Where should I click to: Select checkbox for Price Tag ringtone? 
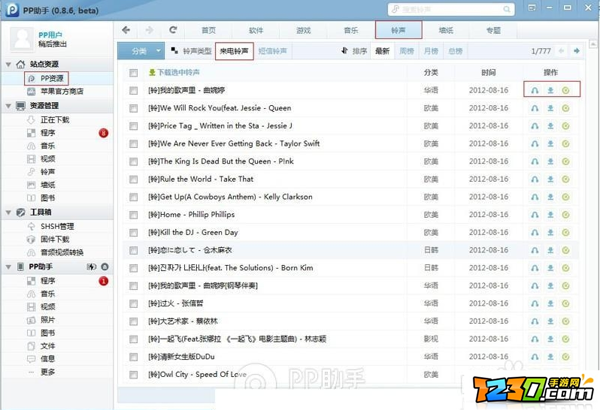pos(133,126)
